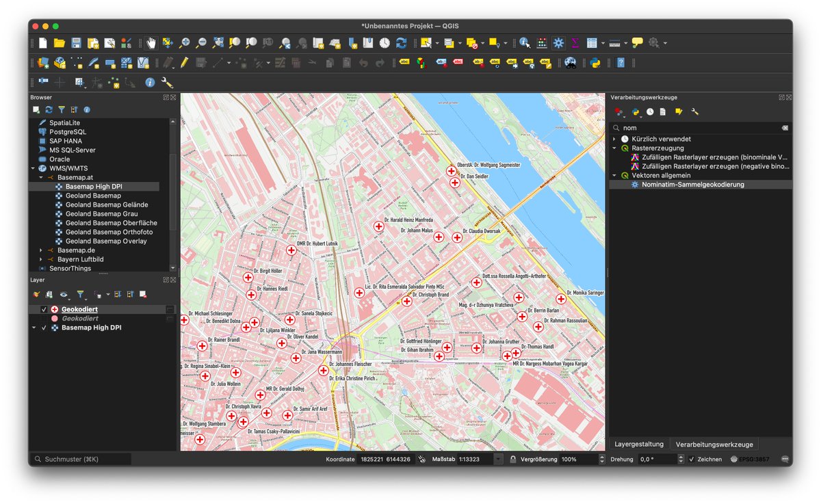The width and height of the screenshot is (821, 504).
Task: Open manage map themes eye dropdown
Action: (66, 294)
